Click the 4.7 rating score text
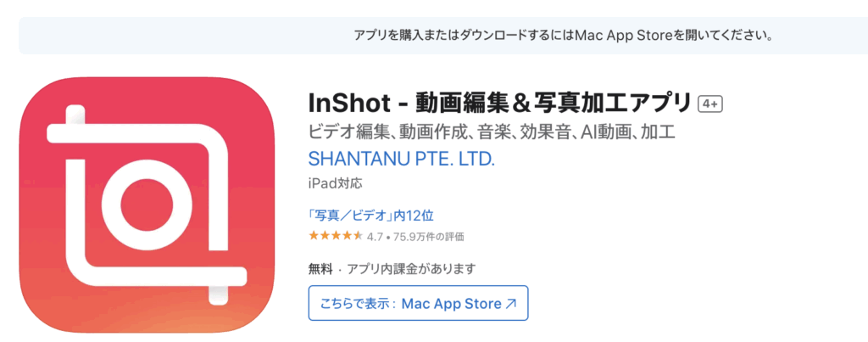868x342 pixels. [375, 237]
